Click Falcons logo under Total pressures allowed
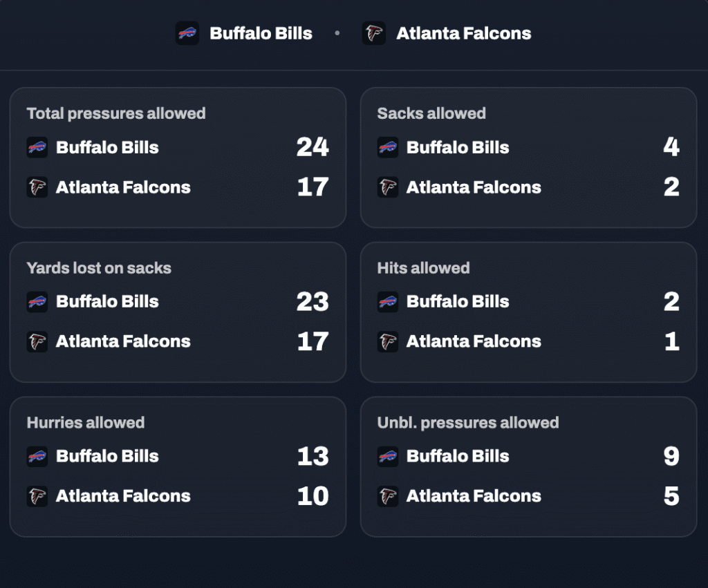Image resolution: width=708 pixels, height=588 pixels. point(37,187)
